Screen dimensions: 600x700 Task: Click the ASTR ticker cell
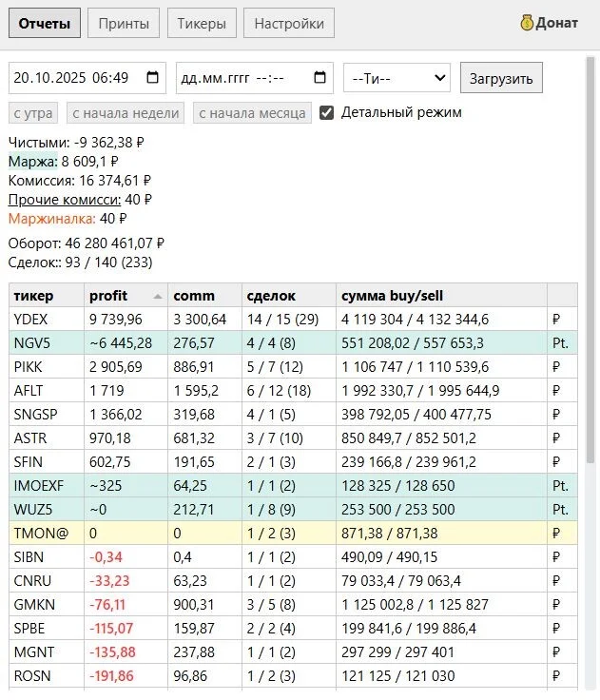pos(47,437)
